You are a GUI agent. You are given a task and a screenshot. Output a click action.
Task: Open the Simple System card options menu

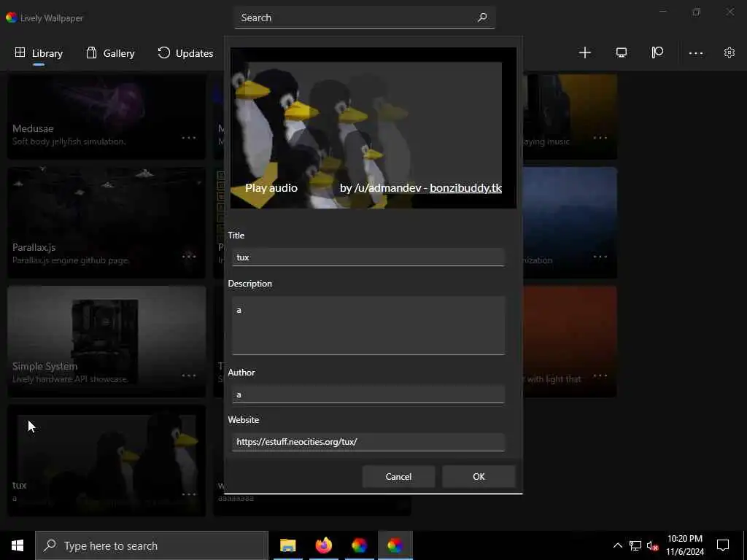click(x=189, y=376)
